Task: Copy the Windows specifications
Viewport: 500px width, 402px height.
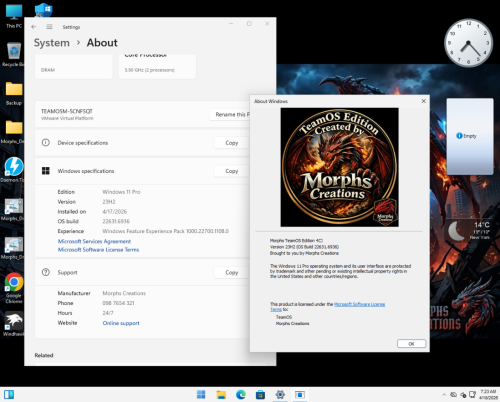Action: tap(232, 171)
